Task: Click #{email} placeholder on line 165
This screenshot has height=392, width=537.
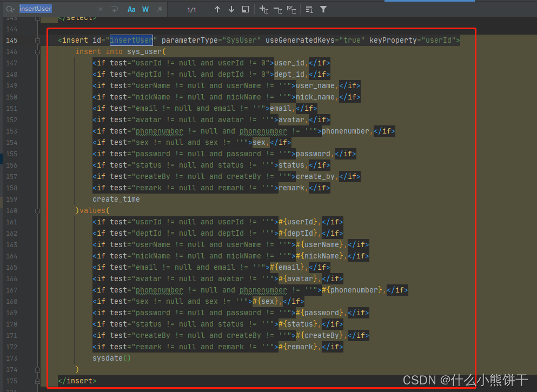Action: tap(287, 268)
